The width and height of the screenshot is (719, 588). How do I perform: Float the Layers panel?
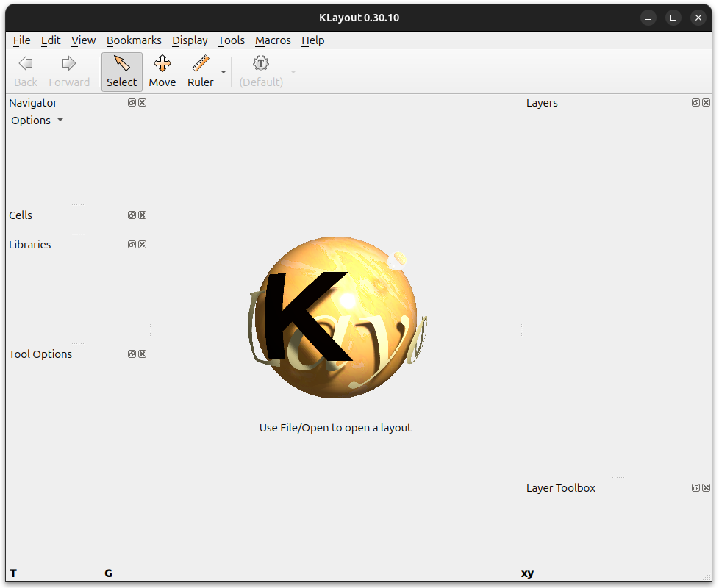click(x=695, y=103)
